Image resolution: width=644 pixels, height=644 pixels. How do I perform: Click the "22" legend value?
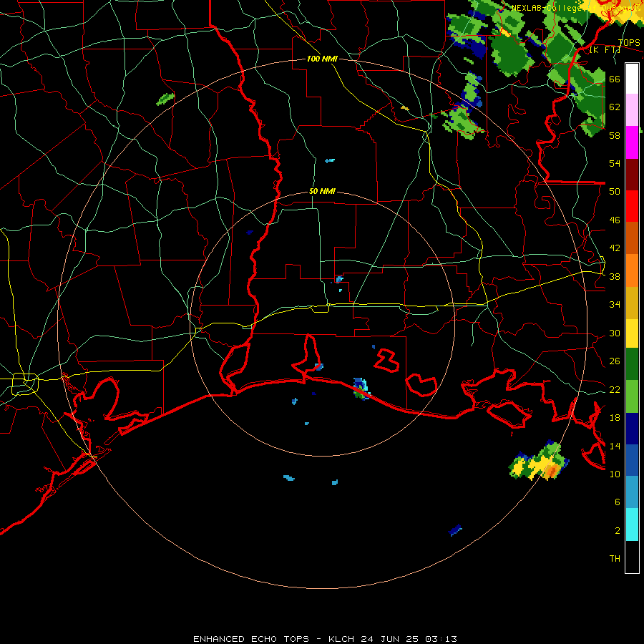[615, 389]
